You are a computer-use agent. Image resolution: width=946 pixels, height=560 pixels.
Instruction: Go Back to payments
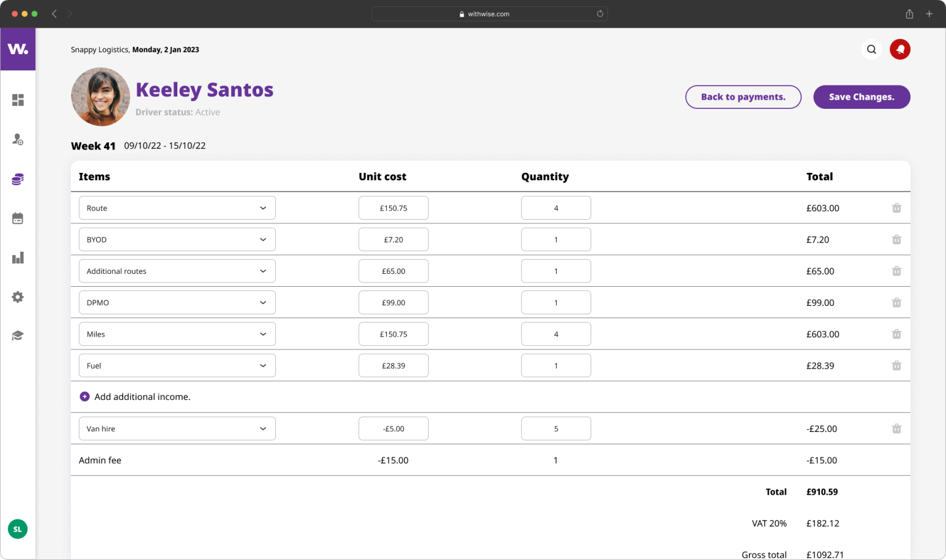[743, 97]
